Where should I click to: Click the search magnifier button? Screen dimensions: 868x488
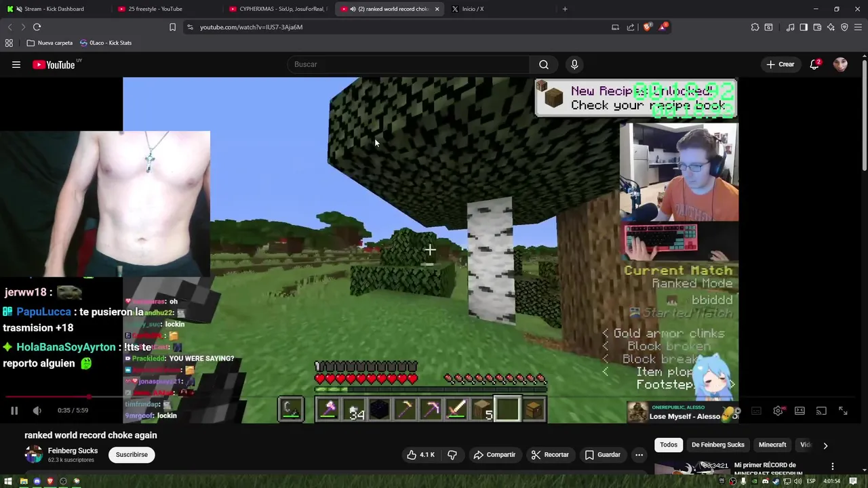coord(544,64)
